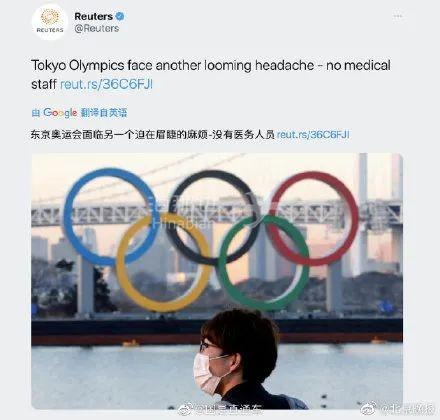Open the Reuters profile avatar
The image size is (440, 420).
[x=50, y=22]
